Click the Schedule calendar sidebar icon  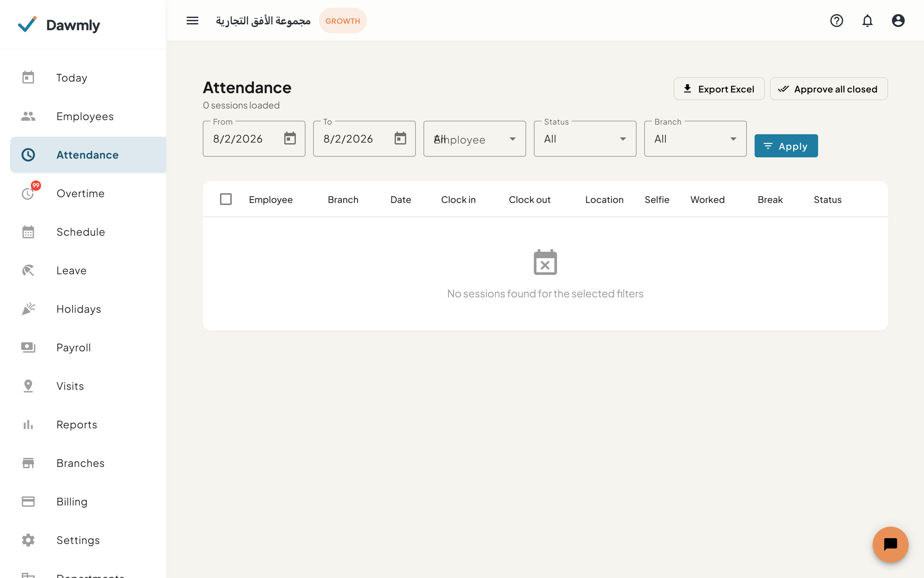point(28,232)
